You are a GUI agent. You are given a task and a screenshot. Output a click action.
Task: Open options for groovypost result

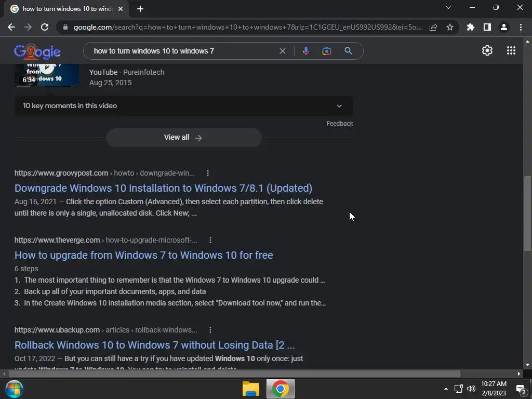pyautogui.click(x=208, y=173)
